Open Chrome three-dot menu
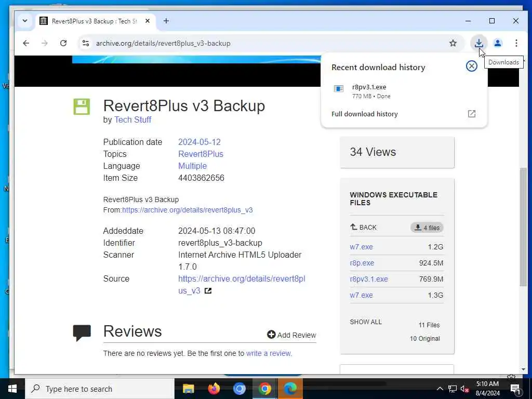This screenshot has height=399, width=532. point(516,43)
